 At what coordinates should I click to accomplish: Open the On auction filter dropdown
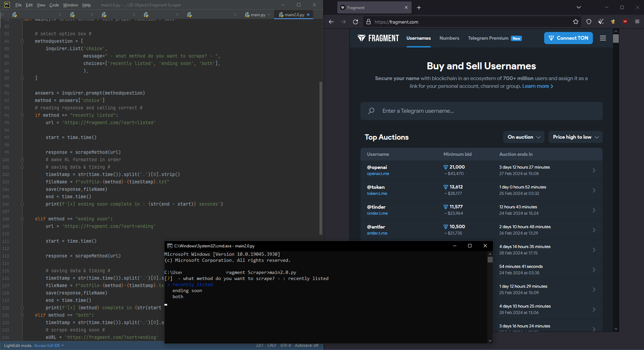click(524, 137)
